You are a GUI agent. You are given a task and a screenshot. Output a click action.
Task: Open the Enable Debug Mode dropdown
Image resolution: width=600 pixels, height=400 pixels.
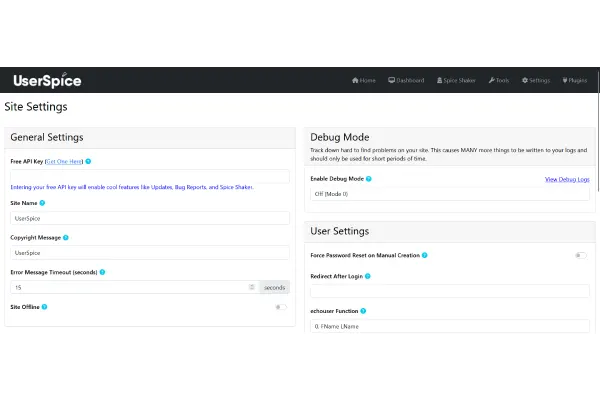click(x=450, y=193)
